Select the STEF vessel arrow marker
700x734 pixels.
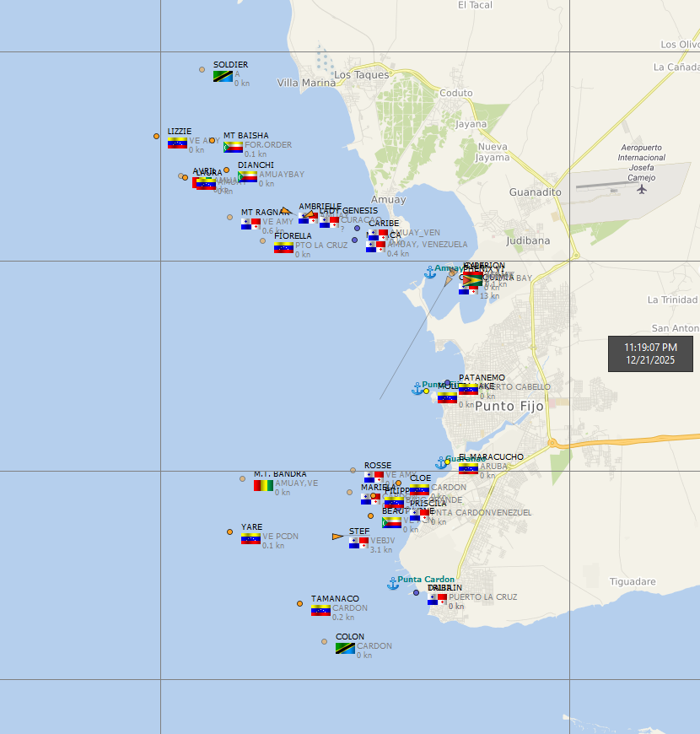point(337,537)
